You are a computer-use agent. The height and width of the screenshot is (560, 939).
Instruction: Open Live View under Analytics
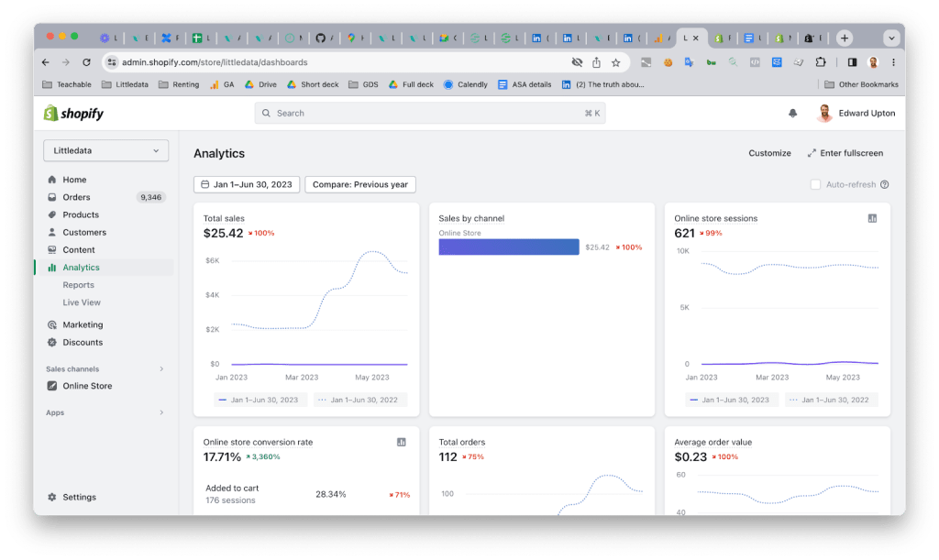[82, 302]
